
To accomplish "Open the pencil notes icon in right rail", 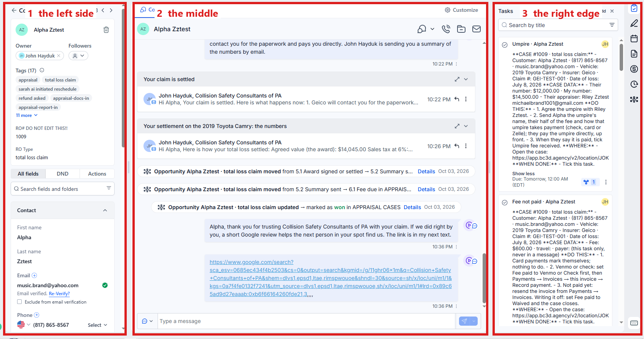I will (634, 23).
